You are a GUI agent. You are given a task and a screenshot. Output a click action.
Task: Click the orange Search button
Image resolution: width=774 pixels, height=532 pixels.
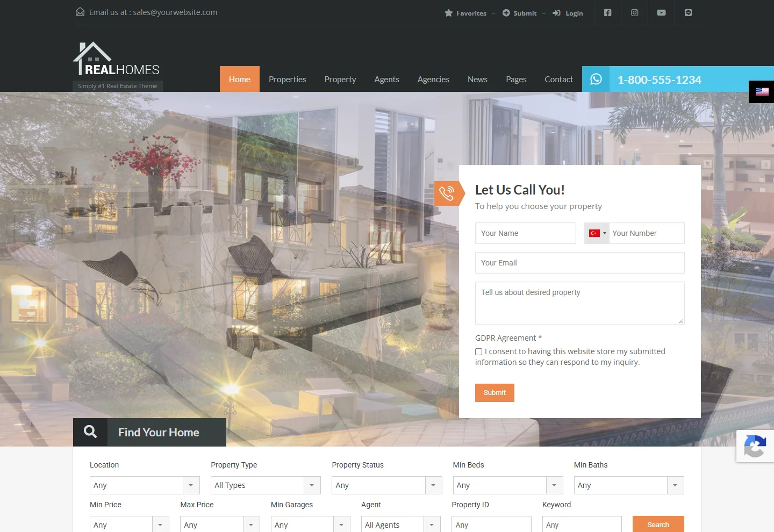(658, 524)
